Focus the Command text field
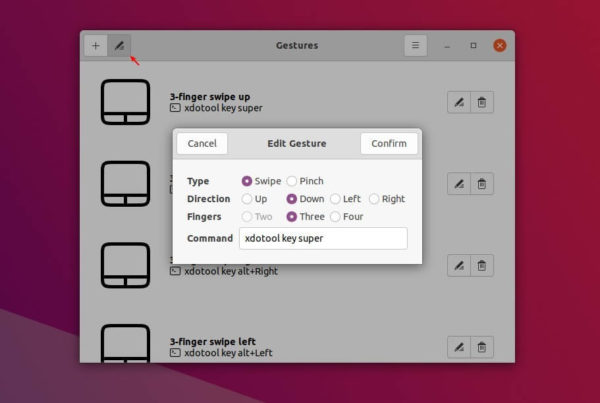This screenshot has width=600, height=403. click(323, 238)
